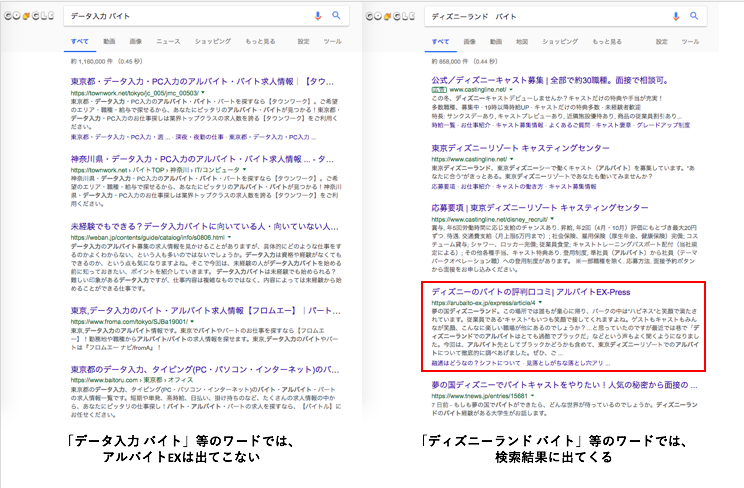The width and height of the screenshot is (744, 488).
Task: Click microphone icon in left search box
Action: pos(317,16)
